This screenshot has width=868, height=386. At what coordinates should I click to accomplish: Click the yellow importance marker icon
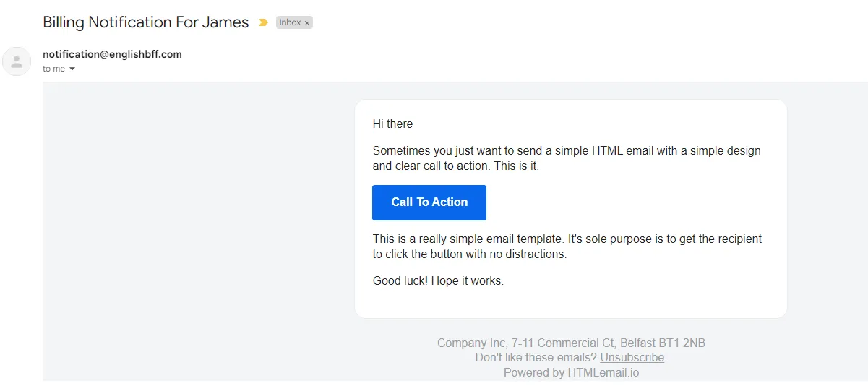pos(264,22)
